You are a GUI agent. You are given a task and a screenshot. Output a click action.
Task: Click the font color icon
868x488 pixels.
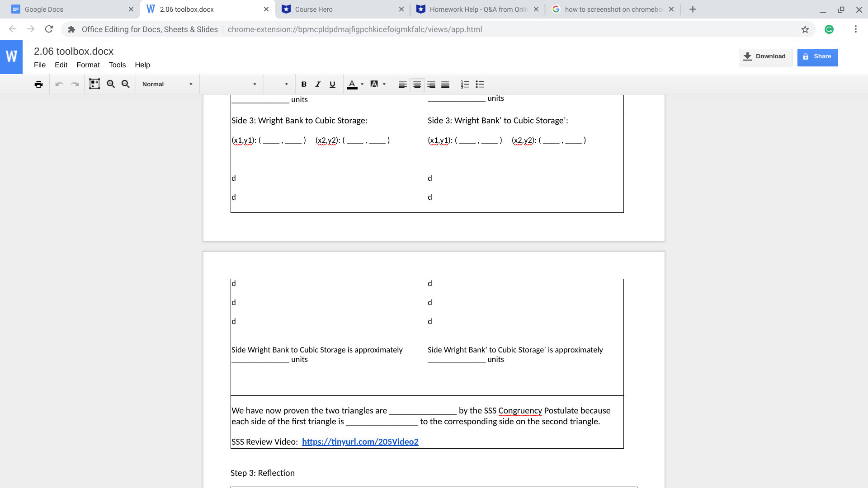352,84
